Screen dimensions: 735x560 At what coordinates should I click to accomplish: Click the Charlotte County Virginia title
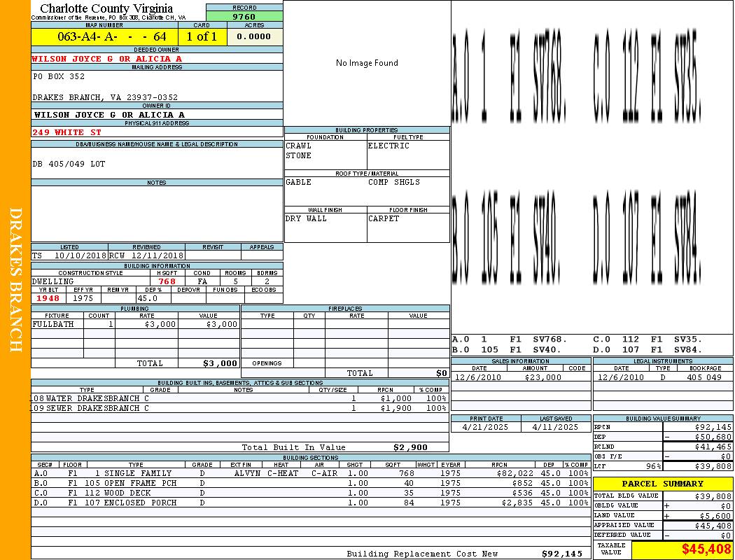click(106, 8)
